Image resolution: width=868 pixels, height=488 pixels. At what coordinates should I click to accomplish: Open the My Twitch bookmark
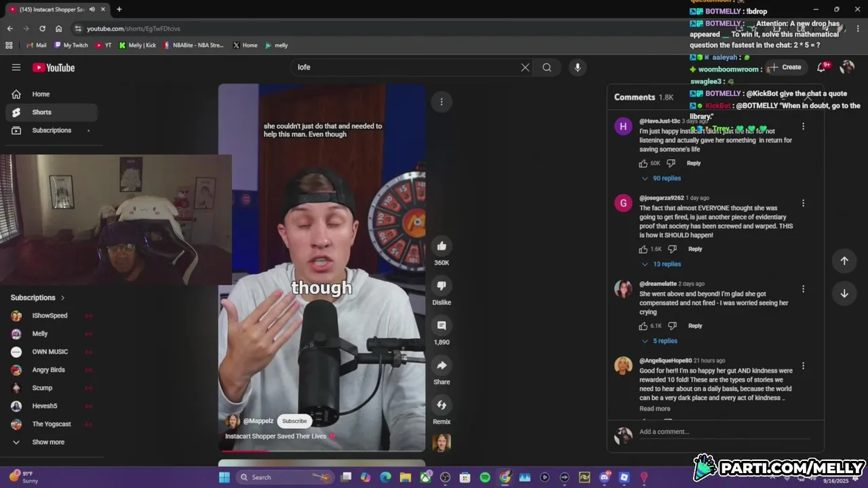[x=71, y=45]
